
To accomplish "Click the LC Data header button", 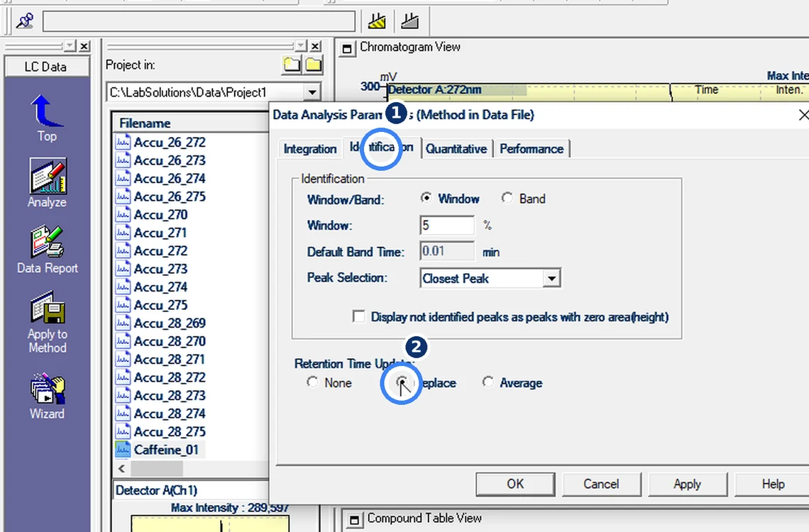I will 46,67.
